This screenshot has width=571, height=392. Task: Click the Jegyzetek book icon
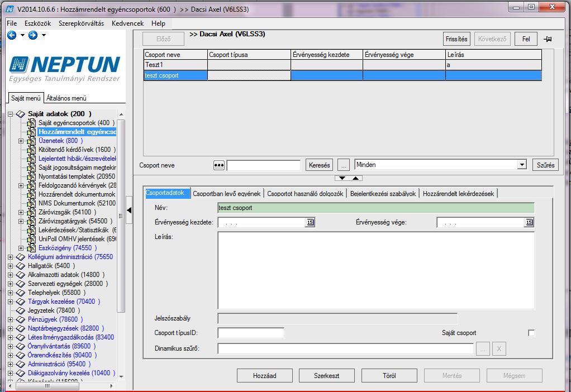point(21,310)
